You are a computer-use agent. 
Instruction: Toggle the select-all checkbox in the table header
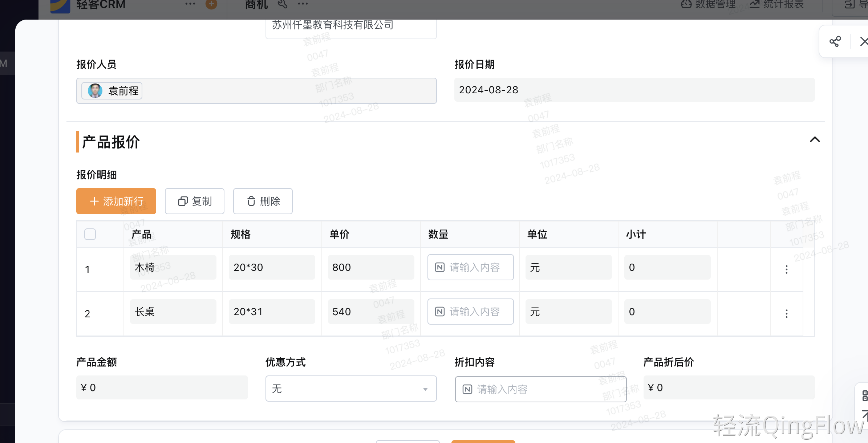90,234
